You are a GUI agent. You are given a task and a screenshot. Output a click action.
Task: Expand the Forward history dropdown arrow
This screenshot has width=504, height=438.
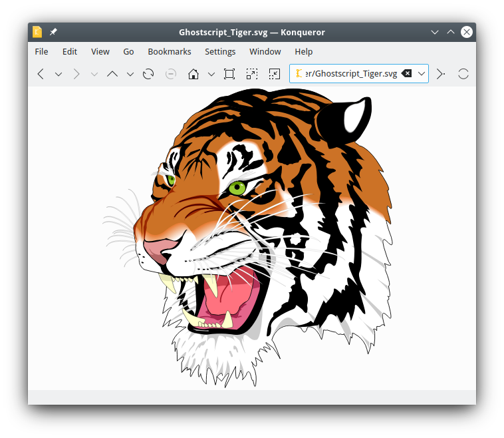[x=94, y=74]
